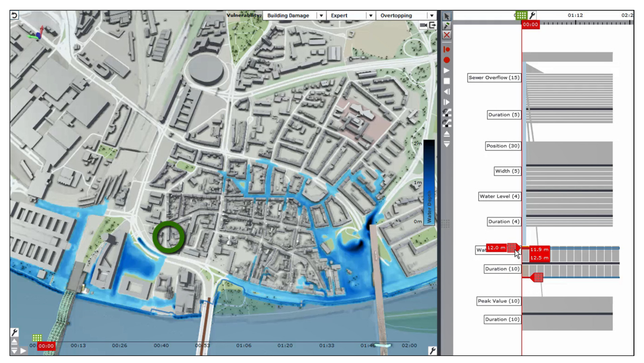Select the Sewer Overflow (15) track label

494,78
